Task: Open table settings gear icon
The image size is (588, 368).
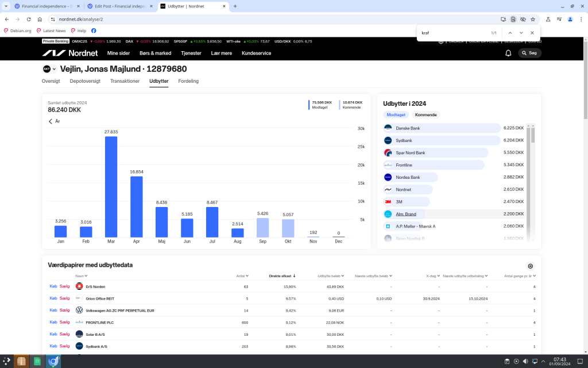Action: [530, 266]
